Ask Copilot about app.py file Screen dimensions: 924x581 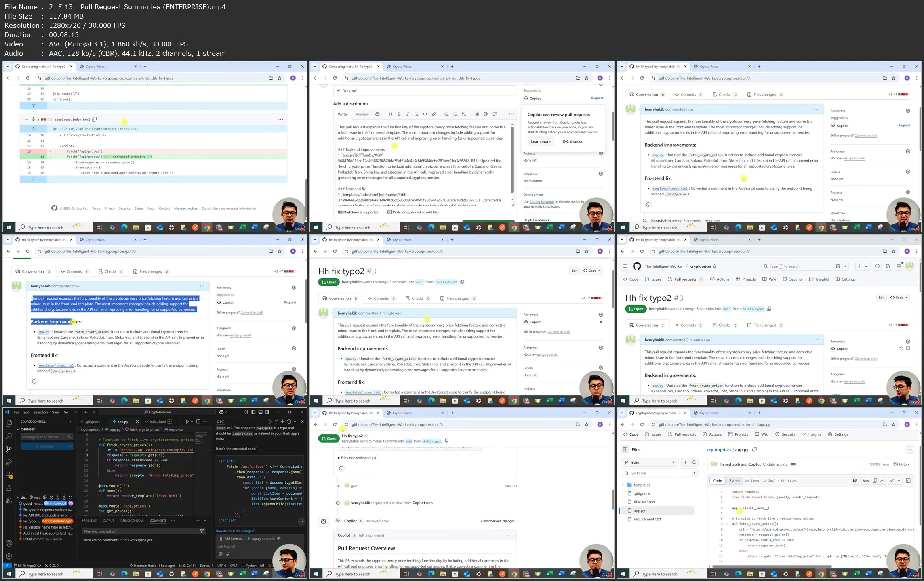(x=855, y=481)
